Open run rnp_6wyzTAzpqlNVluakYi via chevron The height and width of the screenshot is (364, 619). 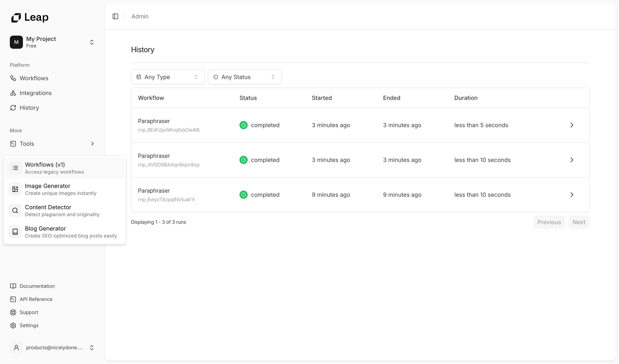(572, 195)
